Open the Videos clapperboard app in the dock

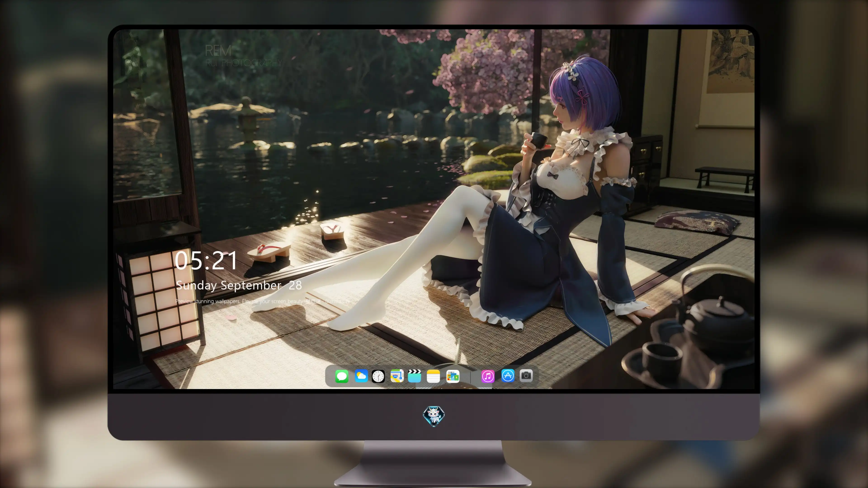click(415, 376)
